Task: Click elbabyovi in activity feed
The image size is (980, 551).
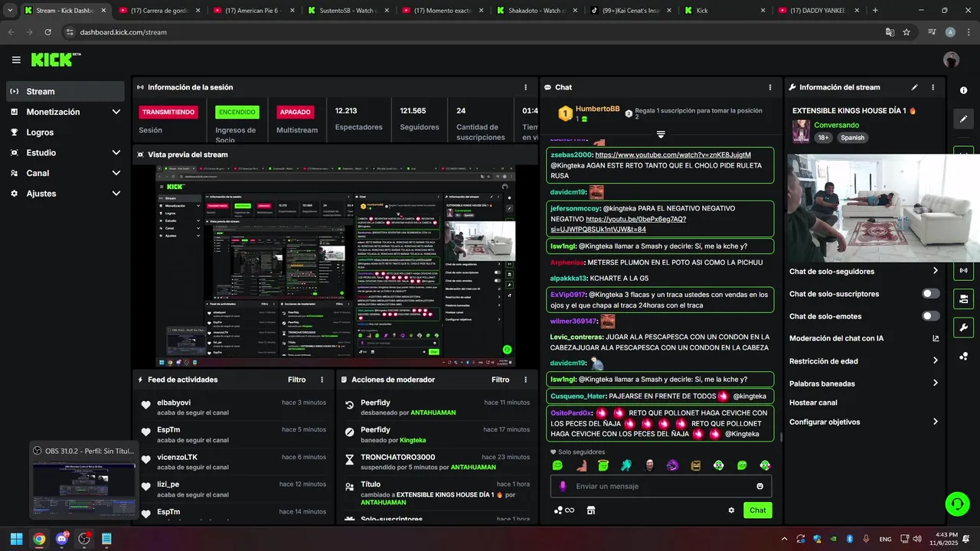Action: (174, 403)
